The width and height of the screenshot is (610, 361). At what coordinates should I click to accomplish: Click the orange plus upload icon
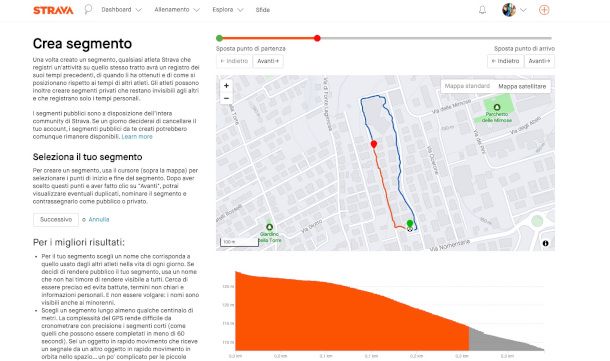click(x=544, y=10)
